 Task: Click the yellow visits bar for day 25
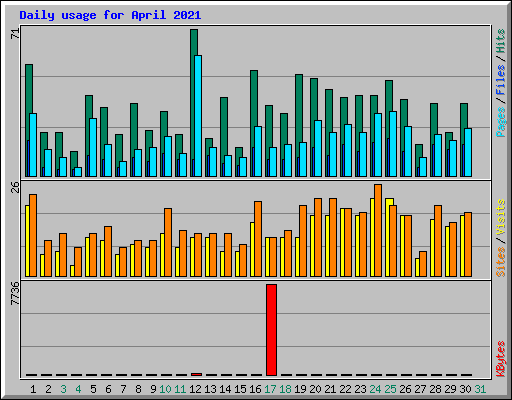pos(388,237)
